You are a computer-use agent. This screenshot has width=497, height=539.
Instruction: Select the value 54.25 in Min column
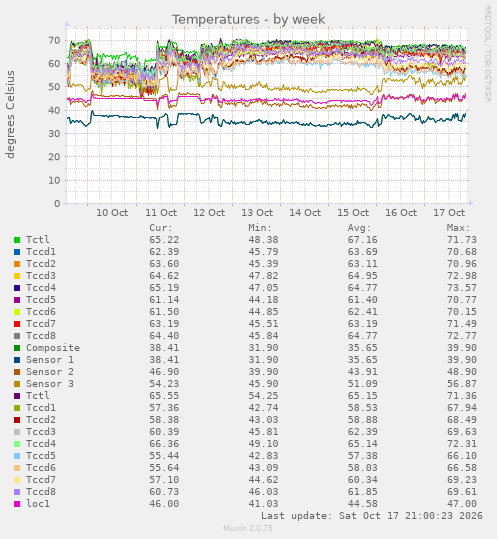264,396
